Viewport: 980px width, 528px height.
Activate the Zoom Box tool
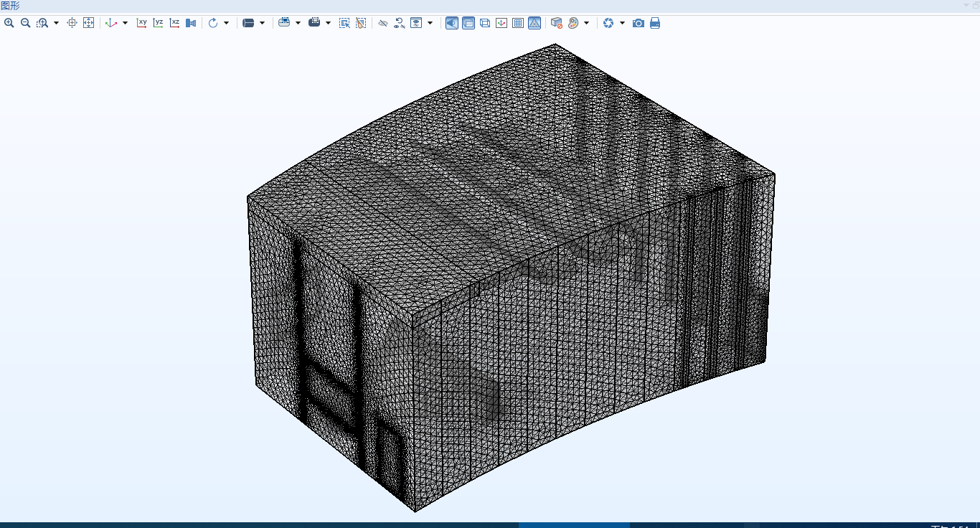[42, 23]
